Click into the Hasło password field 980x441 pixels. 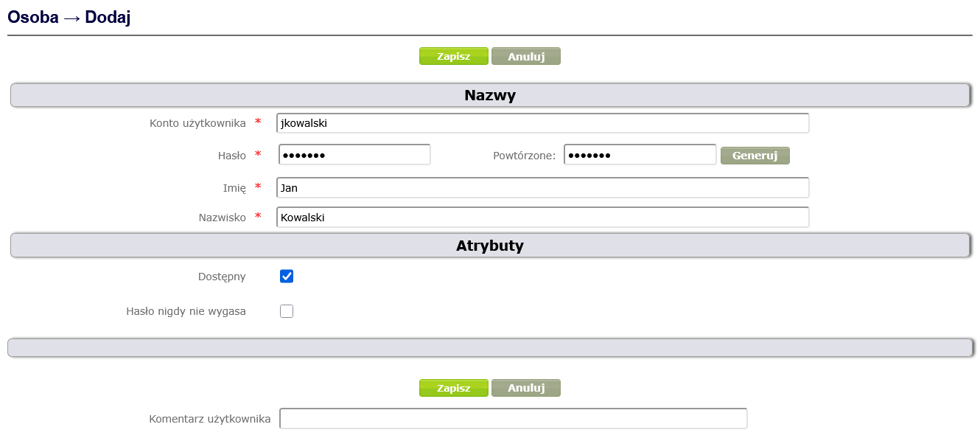click(354, 155)
